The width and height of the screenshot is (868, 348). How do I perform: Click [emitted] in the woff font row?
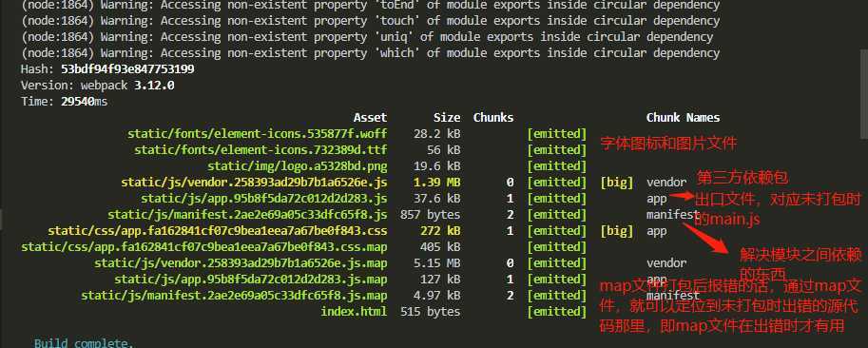coord(556,134)
